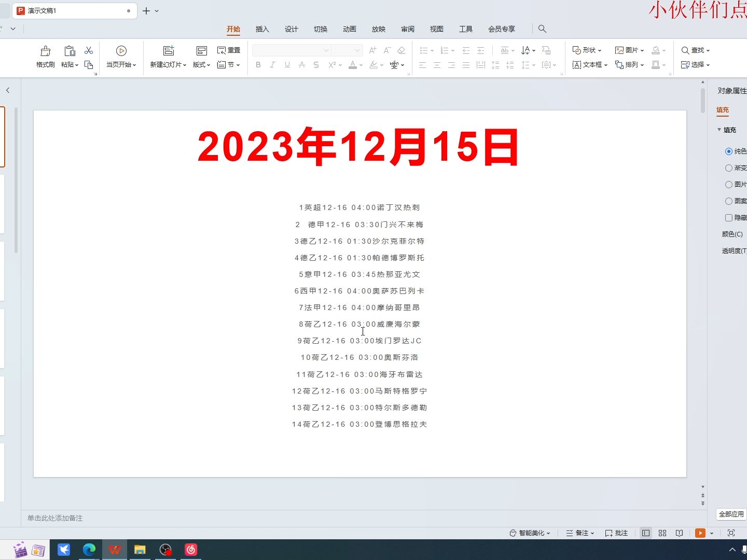Collapse the slide thumbnail panel arrow
The image size is (747, 560).
pyautogui.click(x=8, y=90)
